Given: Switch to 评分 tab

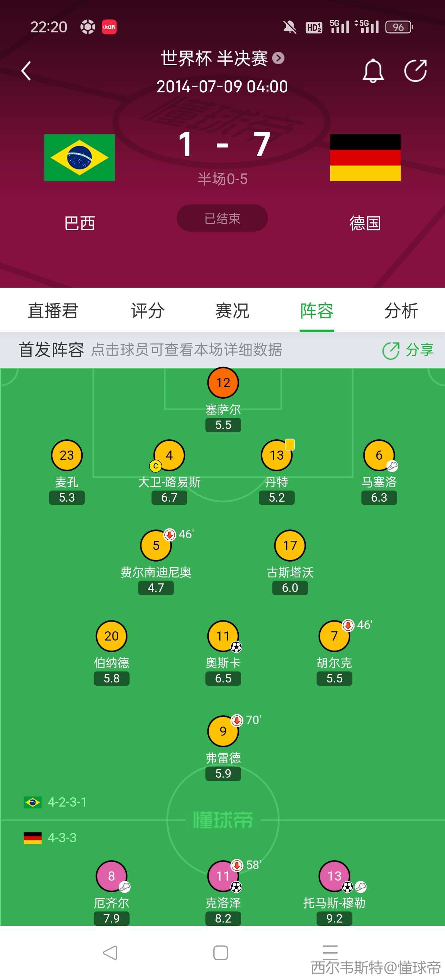Looking at the screenshot, I should coord(148,311).
